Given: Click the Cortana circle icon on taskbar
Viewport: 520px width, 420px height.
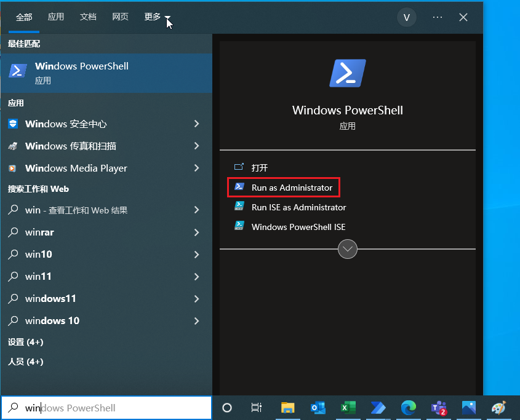Looking at the screenshot, I should (x=227, y=408).
